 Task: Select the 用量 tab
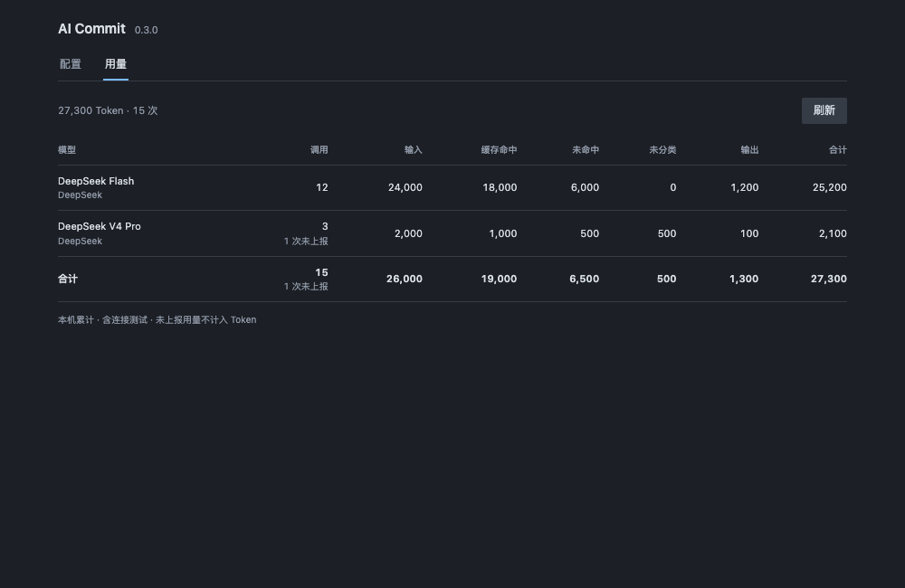click(x=116, y=64)
